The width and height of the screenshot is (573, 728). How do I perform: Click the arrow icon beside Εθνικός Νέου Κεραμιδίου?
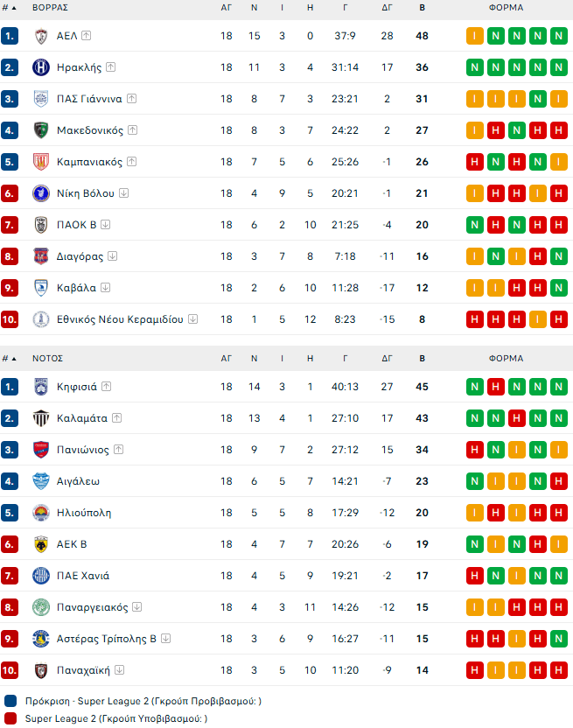click(x=192, y=319)
